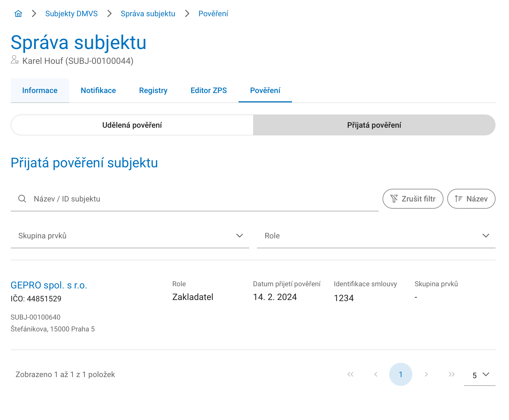Clear filters with Zrušit filtr button
This screenshot has width=509, height=420.
click(413, 199)
